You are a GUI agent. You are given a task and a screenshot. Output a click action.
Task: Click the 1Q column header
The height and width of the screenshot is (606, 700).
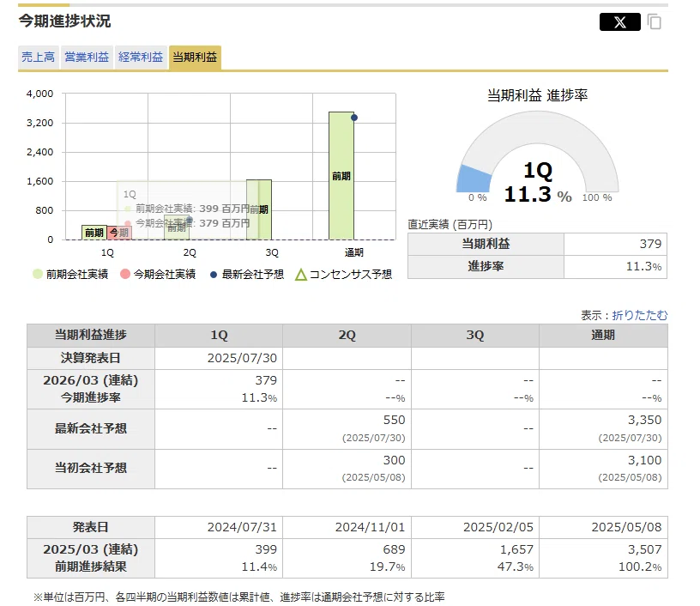[x=219, y=336]
